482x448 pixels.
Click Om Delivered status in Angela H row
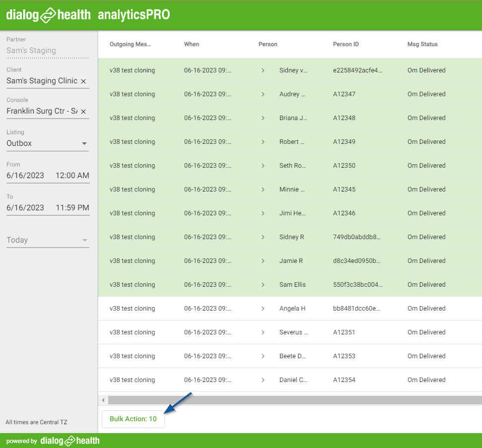[426, 309]
